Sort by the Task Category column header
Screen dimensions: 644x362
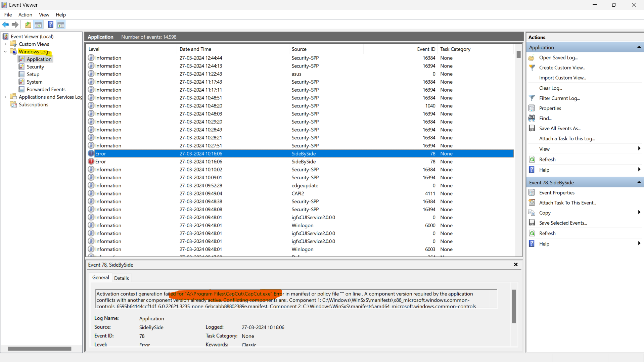pos(475,49)
